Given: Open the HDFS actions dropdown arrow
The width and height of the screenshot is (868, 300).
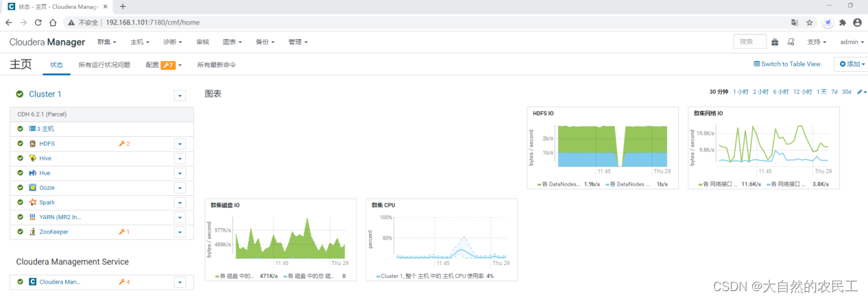Looking at the screenshot, I should point(180,144).
